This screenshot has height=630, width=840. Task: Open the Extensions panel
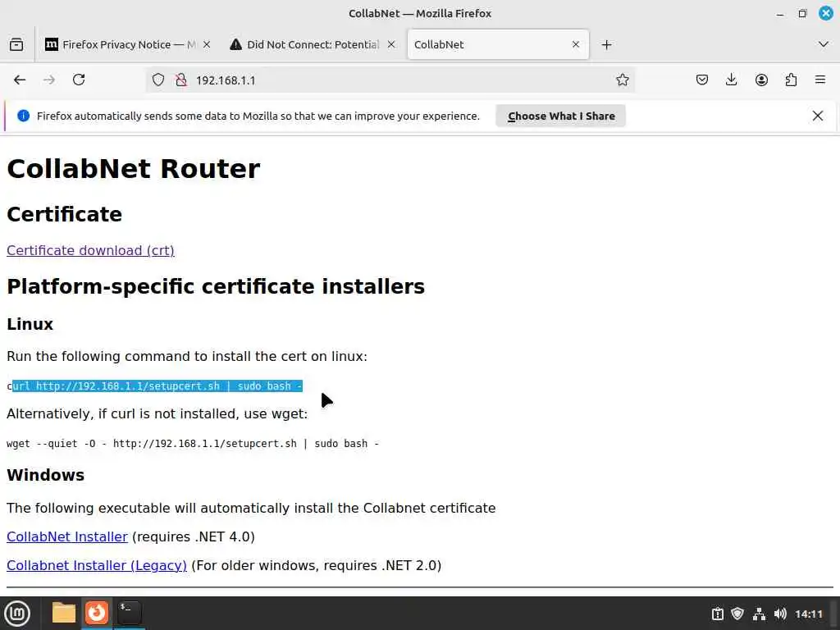click(791, 80)
